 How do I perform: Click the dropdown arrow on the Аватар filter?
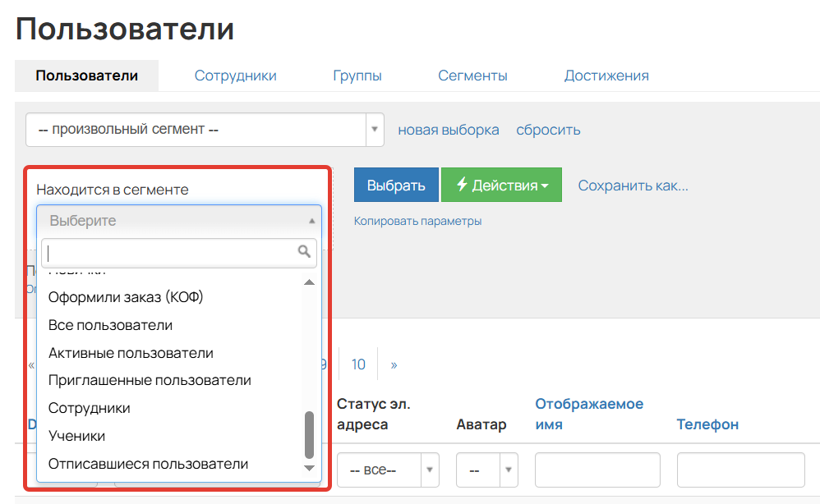coord(509,470)
